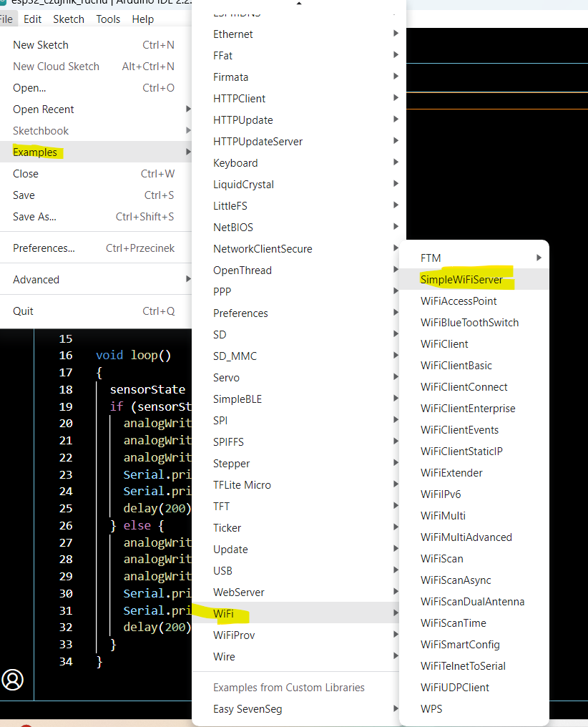Open the Update examples submenu
Image resolution: width=588 pixels, height=727 pixels.
click(297, 550)
